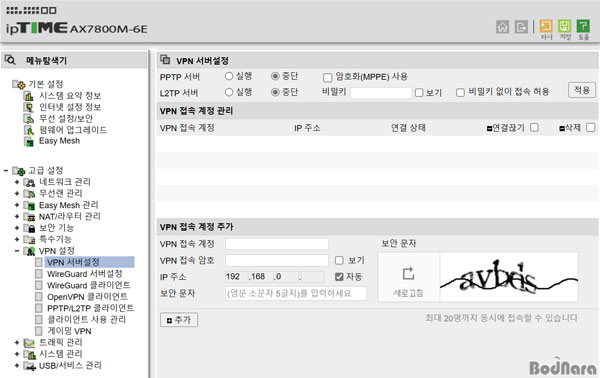The height and width of the screenshot is (378, 600).
Task: Open PPTP/L2TP 클라이언트 menu item
Action: tap(90, 308)
